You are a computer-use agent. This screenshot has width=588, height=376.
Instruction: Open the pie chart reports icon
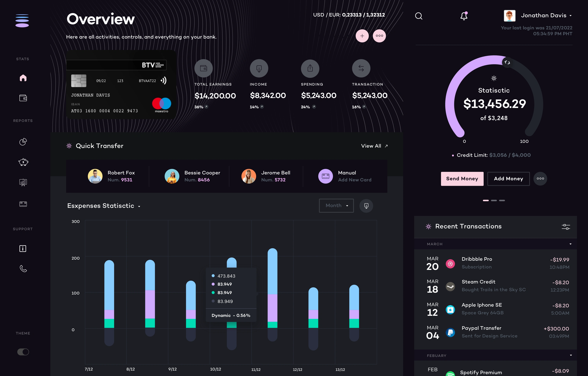[x=23, y=142]
